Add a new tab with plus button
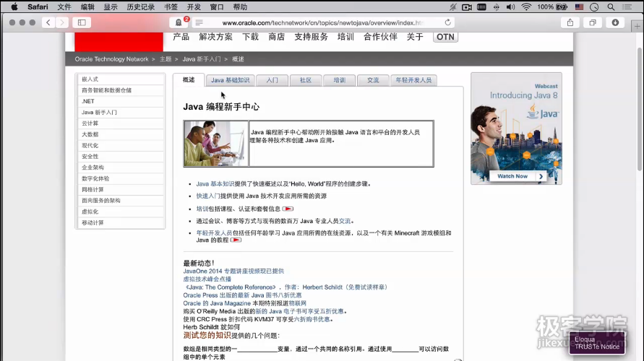Viewport: 644px width, 361px height. [x=637, y=26]
